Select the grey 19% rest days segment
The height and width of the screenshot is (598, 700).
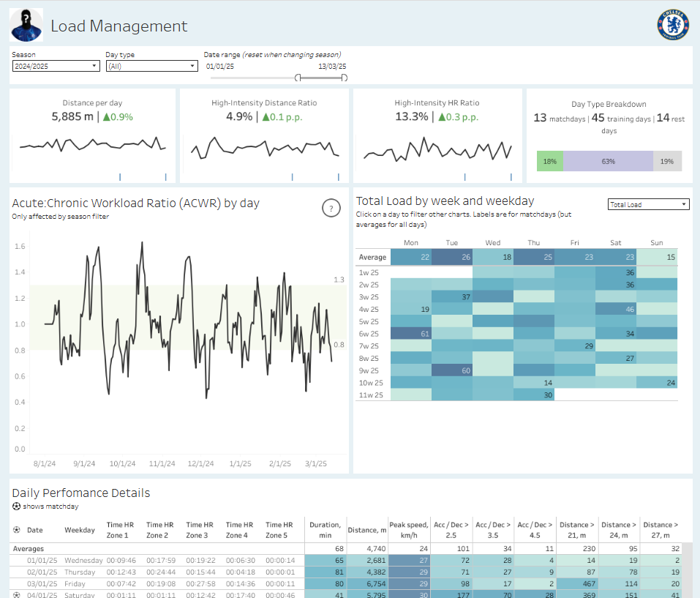coord(667,161)
